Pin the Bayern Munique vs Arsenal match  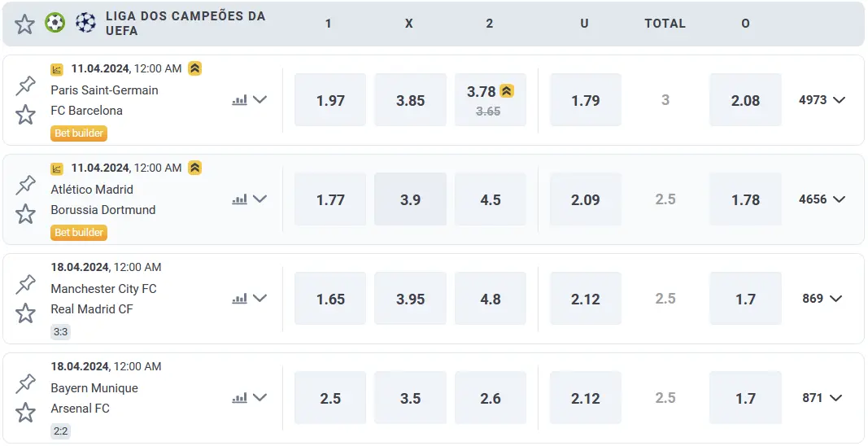(26, 383)
